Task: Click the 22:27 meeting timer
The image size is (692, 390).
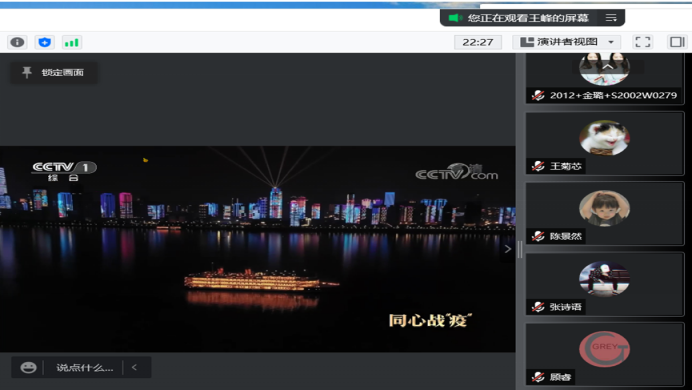Action: (478, 42)
